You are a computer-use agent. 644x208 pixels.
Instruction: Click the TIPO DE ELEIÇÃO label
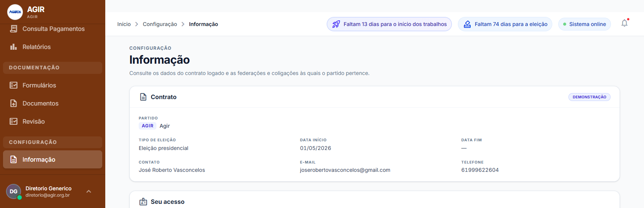pos(157,140)
